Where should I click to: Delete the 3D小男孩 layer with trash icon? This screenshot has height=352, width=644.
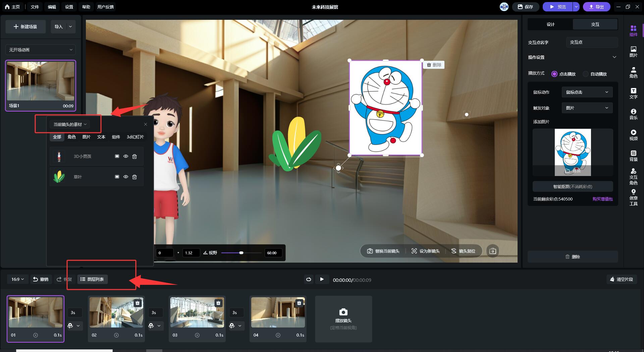(x=135, y=157)
